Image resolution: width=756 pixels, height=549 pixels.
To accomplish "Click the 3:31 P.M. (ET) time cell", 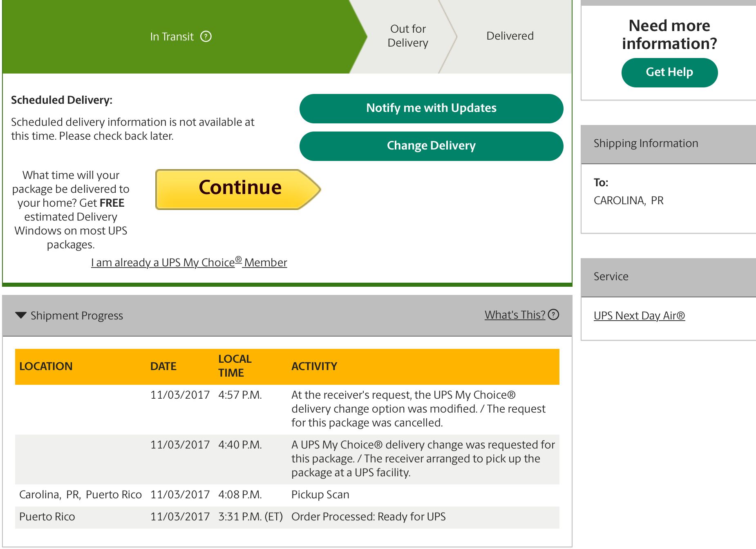I will [x=251, y=517].
